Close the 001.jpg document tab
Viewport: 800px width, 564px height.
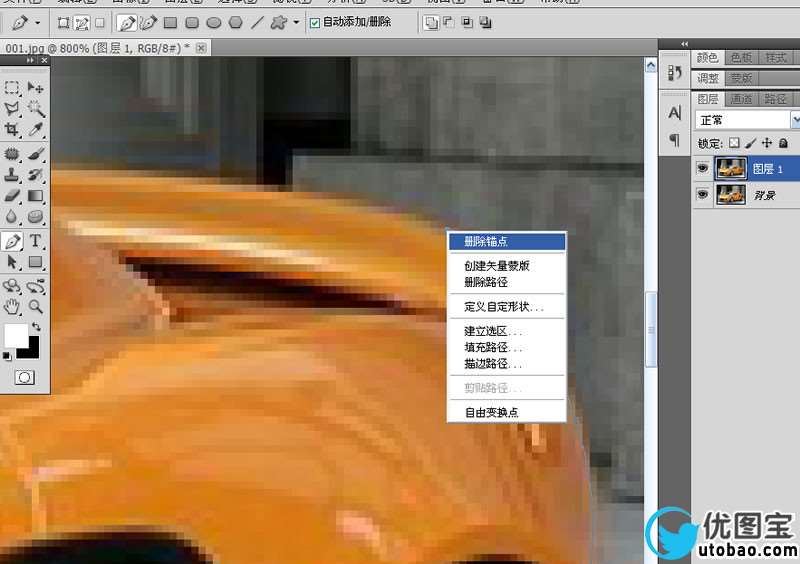click(201, 48)
